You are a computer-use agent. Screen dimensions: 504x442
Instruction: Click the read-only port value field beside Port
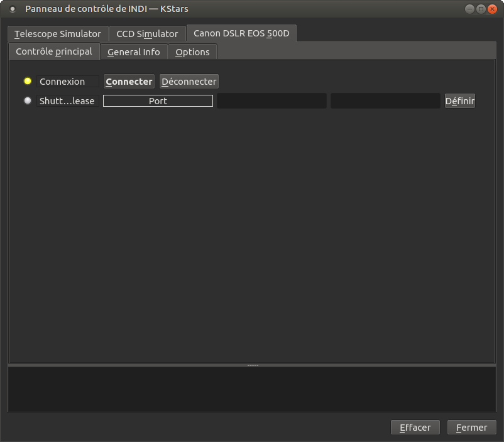pos(271,101)
